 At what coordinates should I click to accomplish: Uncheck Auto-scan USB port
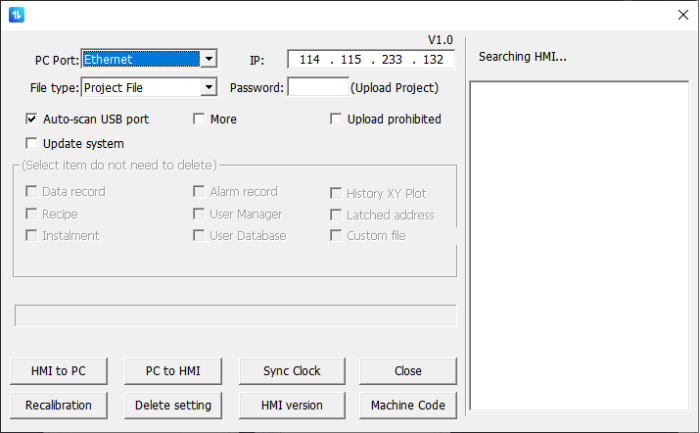coord(32,119)
